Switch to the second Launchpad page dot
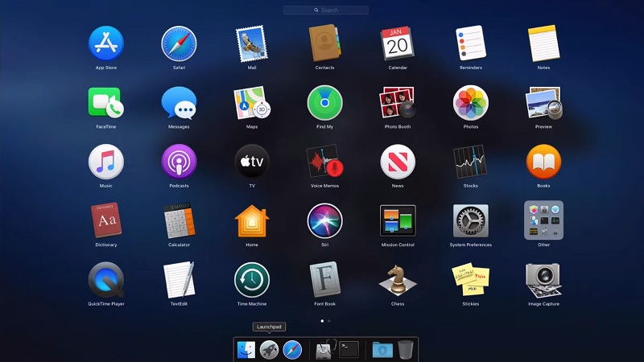Viewport: 644px width, 362px height. click(329, 321)
